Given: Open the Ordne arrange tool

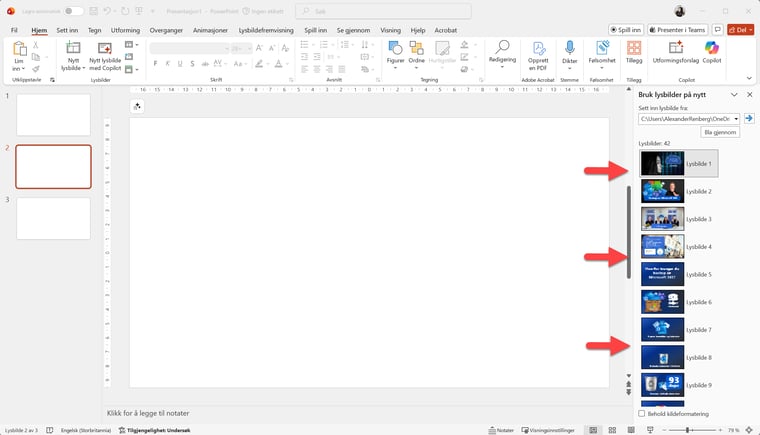Looking at the screenshot, I should 416,55.
